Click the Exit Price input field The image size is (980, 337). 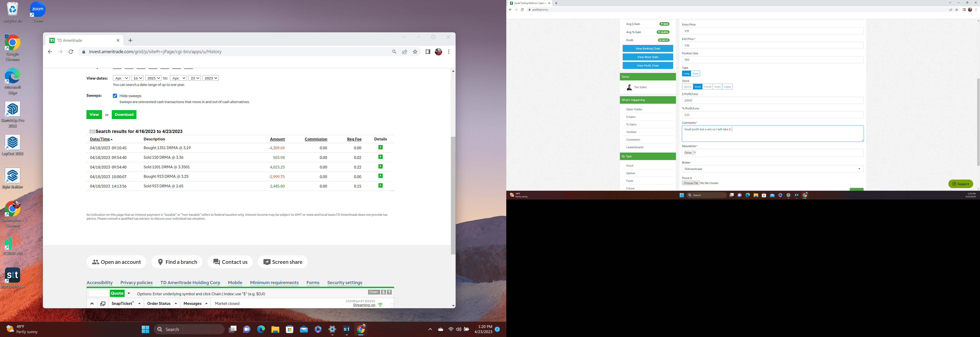coord(772,45)
